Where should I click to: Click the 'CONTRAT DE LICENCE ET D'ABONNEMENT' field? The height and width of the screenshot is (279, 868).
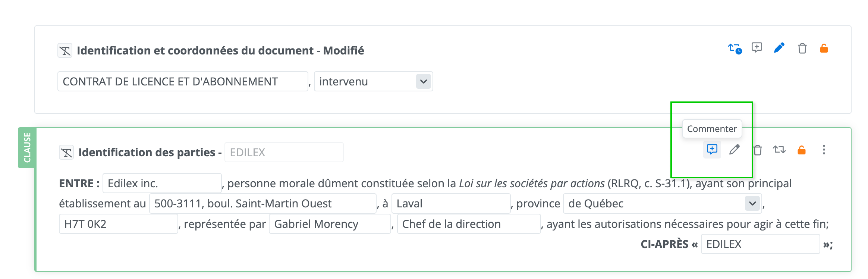click(183, 81)
